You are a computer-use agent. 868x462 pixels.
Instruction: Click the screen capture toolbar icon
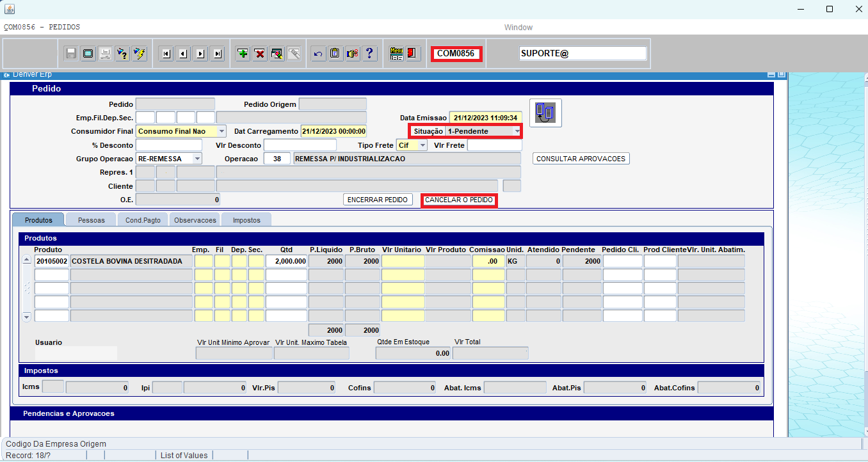(x=88, y=54)
